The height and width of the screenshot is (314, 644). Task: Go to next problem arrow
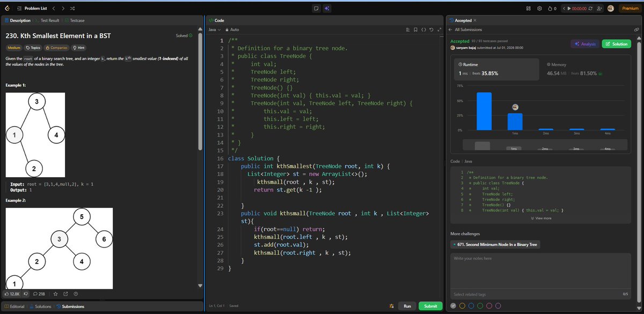[63, 9]
